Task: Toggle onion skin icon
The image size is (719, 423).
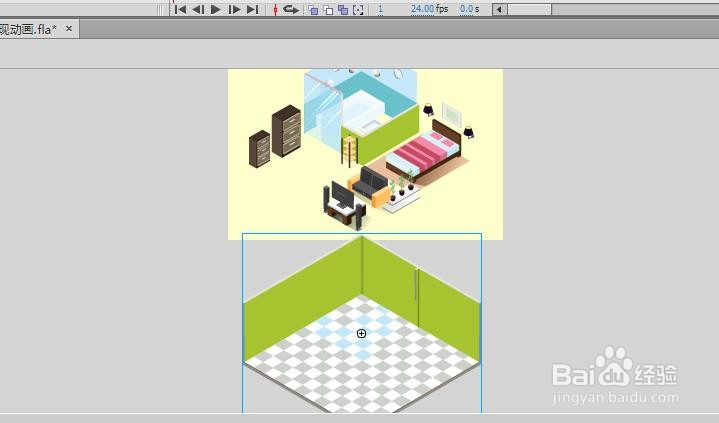Action: pyautogui.click(x=313, y=10)
